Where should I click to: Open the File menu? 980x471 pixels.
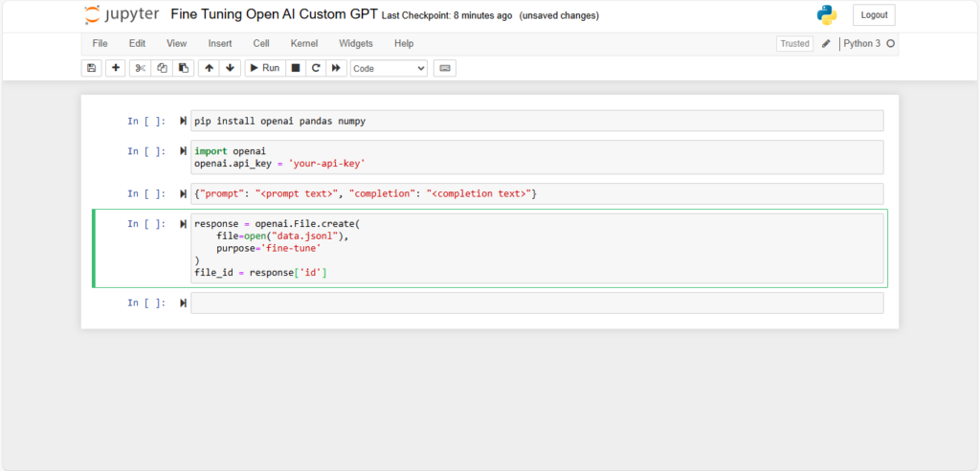coord(100,44)
